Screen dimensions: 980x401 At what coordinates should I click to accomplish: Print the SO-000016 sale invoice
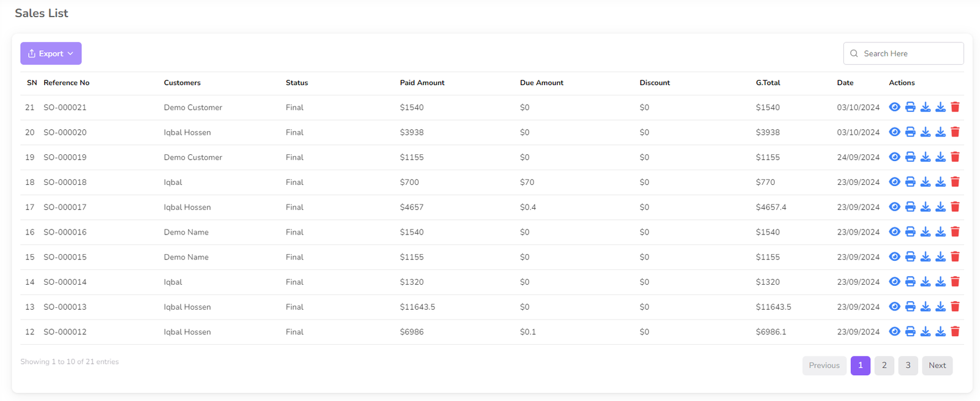pos(910,232)
